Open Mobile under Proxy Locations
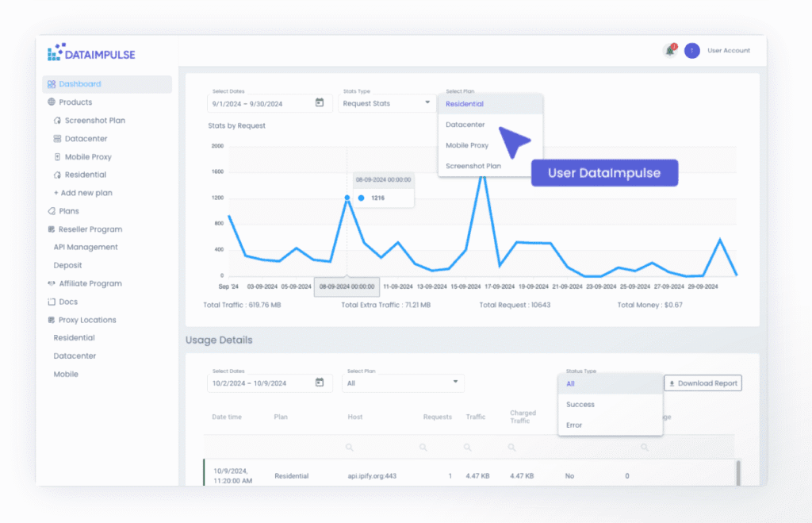812x523 pixels. tap(66, 375)
